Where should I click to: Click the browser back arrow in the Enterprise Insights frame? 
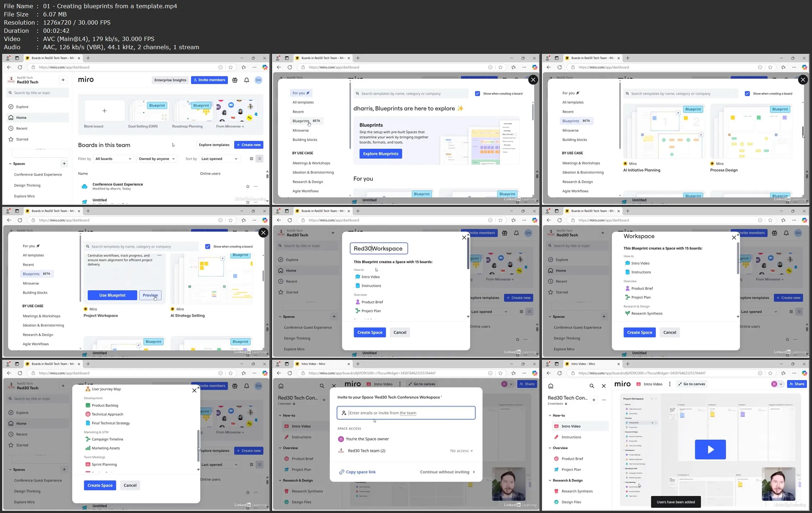pyautogui.click(x=9, y=67)
